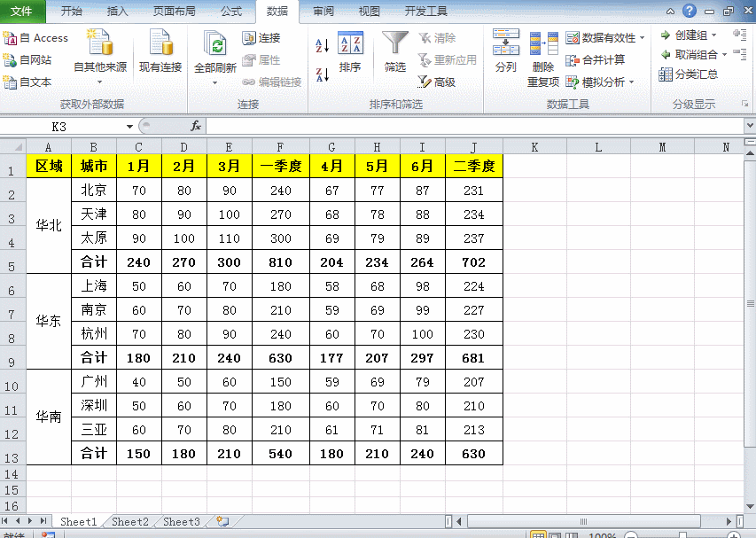Switch to the 审阅 tab
This screenshot has width=756, height=538.
click(323, 12)
